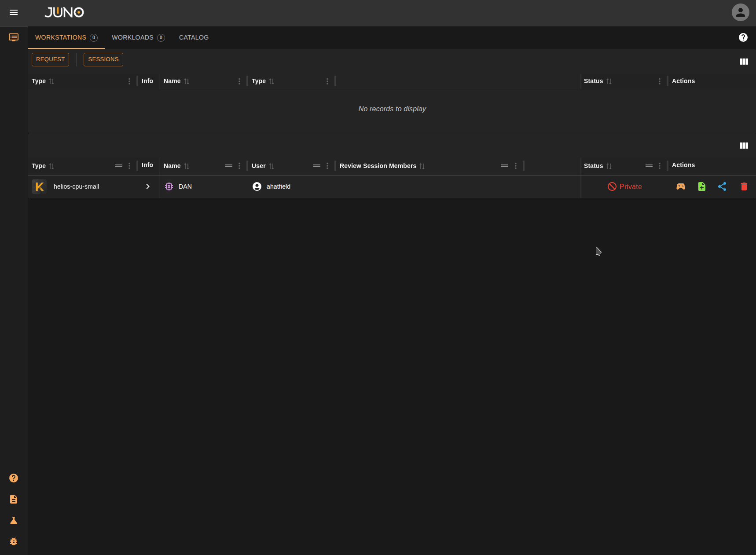Open documentation from the sidebar document icon
Viewport: 756px width, 555px height.
14,499
